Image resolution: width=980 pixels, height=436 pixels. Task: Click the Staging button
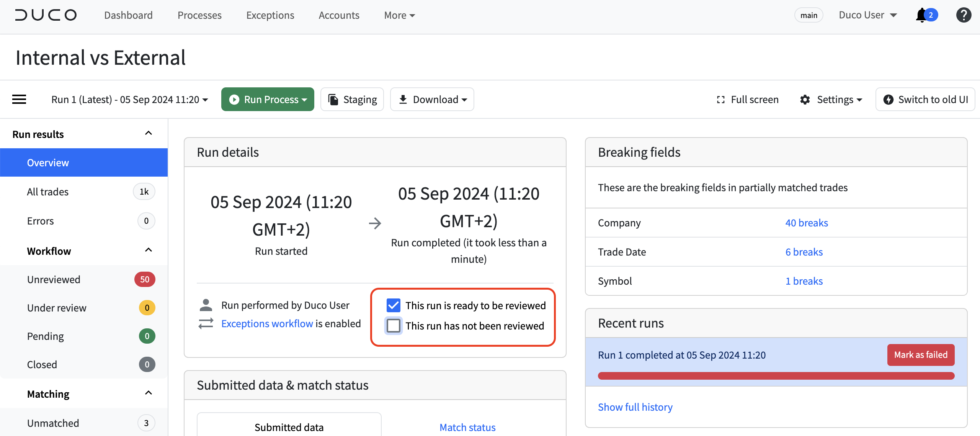(352, 99)
